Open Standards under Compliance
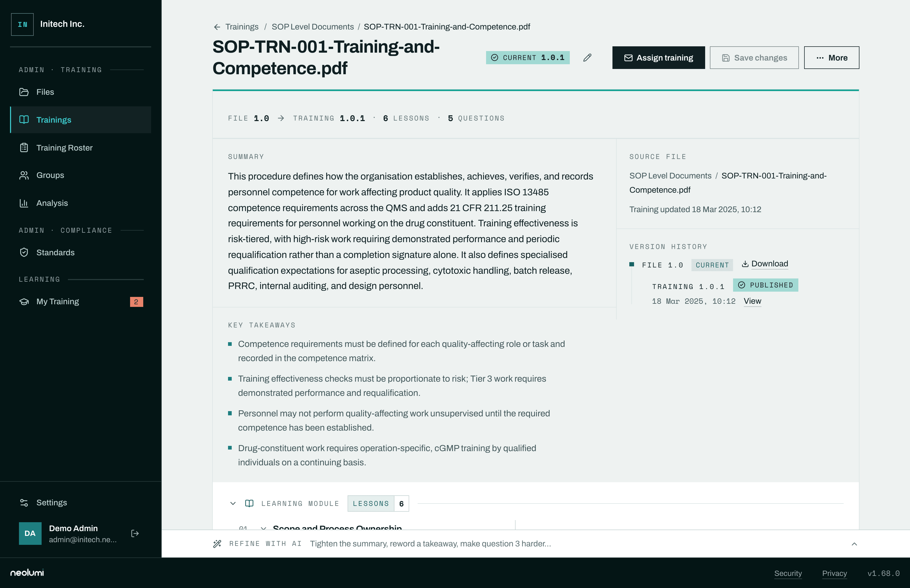This screenshot has width=910, height=588. (x=81, y=252)
